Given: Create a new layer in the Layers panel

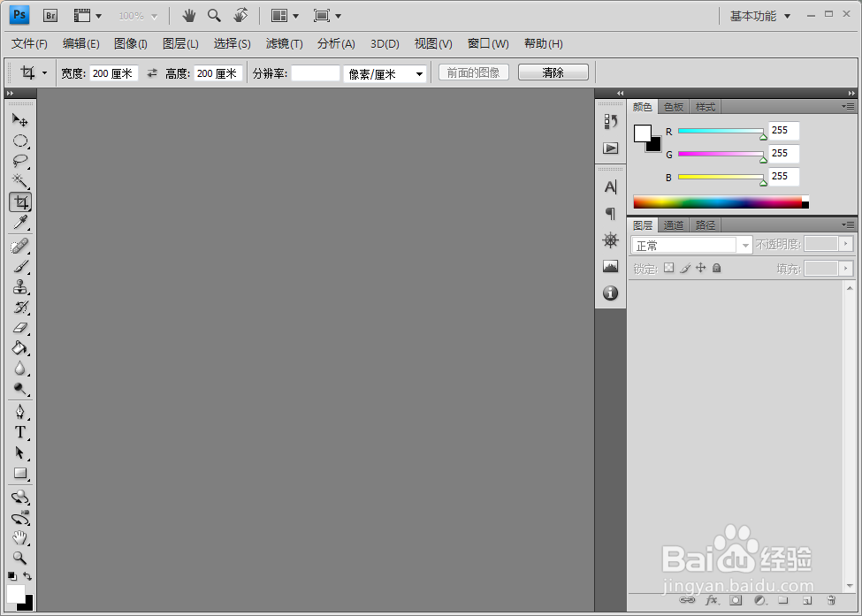Looking at the screenshot, I should click(x=810, y=600).
